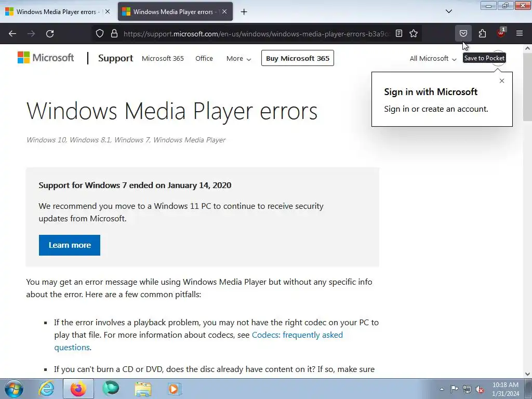Click the Microsoft logo
The image size is (532, 399).
[46, 58]
